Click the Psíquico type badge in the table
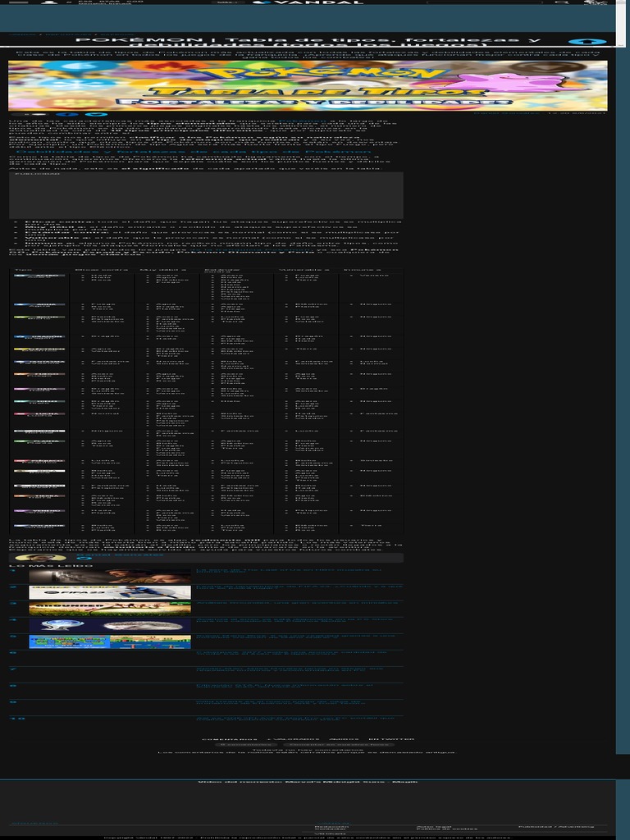 point(39,461)
